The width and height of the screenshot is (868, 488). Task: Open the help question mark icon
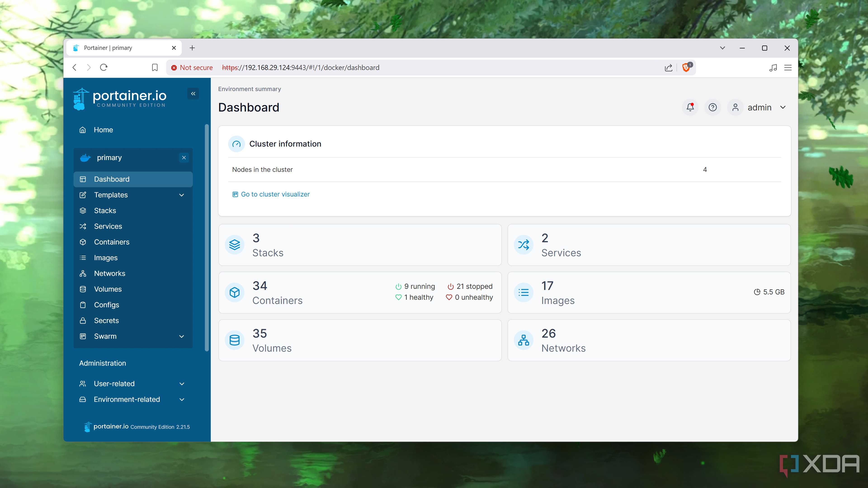(712, 108)
